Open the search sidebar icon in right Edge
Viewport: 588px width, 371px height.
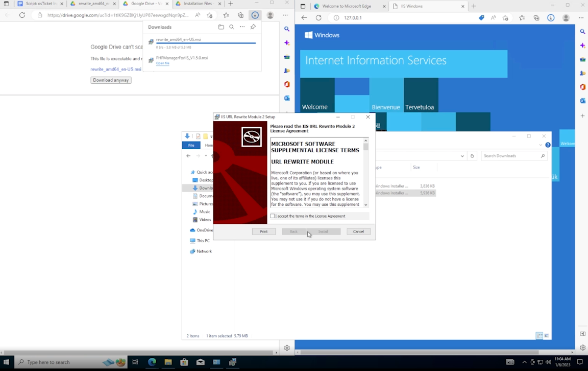pyautogui.click(x=582, y=32)
